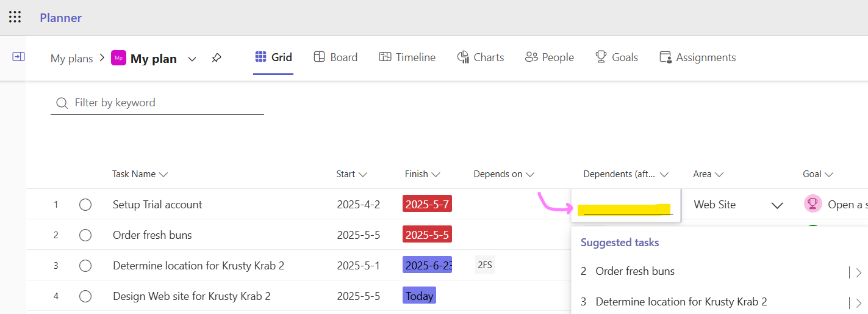Screen dimensions: 868x314
Task: Mark Design Web site task complete
Action: click(x=85, y=296)
